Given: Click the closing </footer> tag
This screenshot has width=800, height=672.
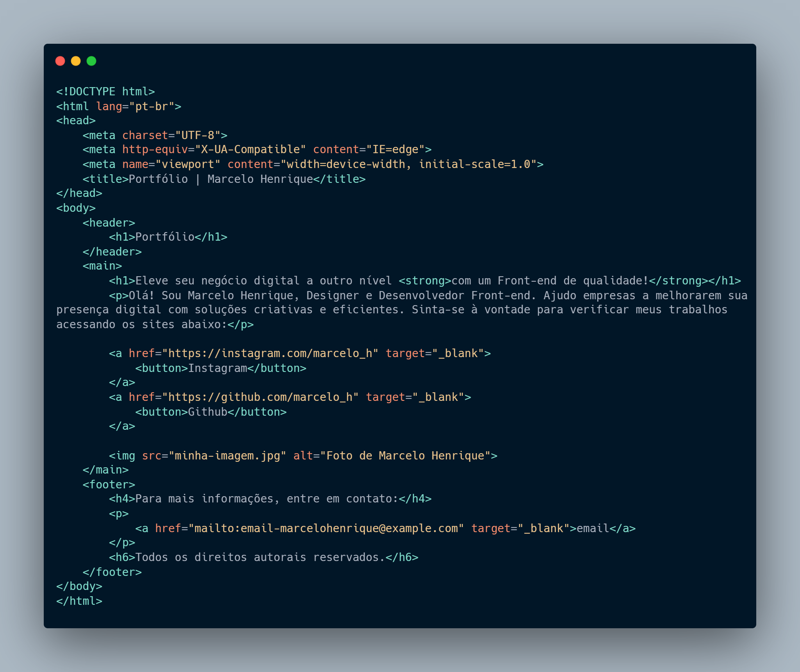Looking at the screenshot, I should (112, 572).
